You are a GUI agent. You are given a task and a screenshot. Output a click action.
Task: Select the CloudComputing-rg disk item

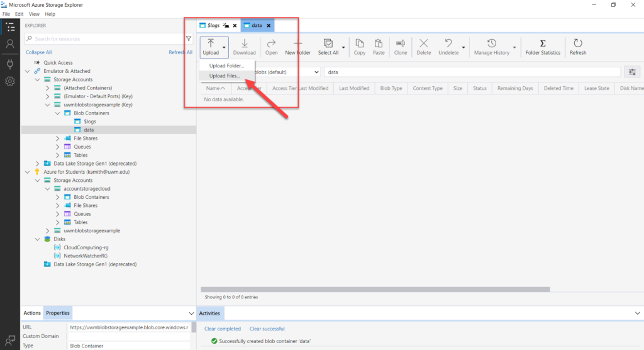(x=86, y=247)
